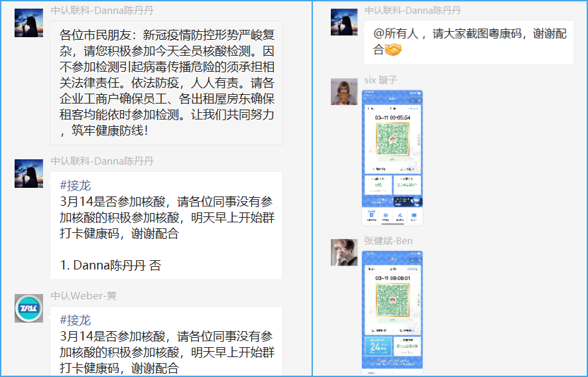
Task: Click the sender name 中认Weber-黄
Action: click(x=84, y=295)
